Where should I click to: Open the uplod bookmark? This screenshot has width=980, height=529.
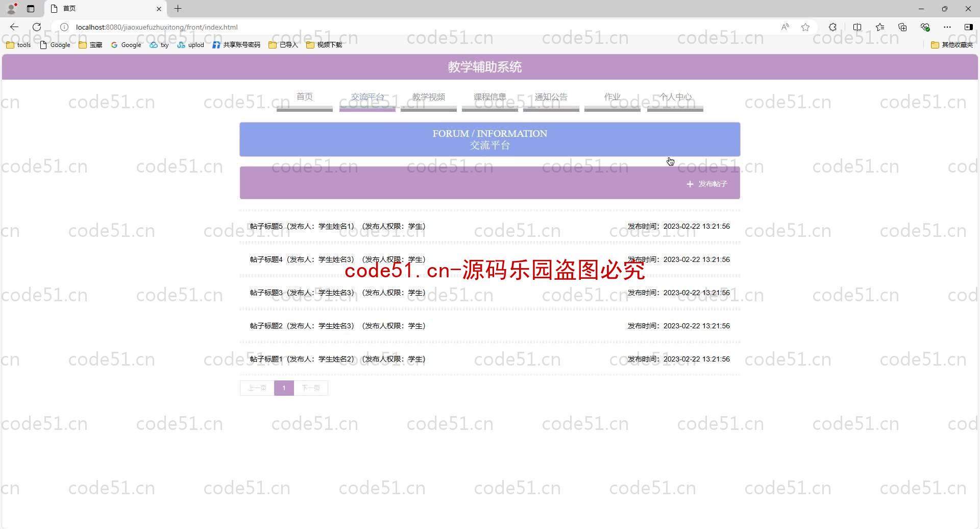click(x=190, y=45)
